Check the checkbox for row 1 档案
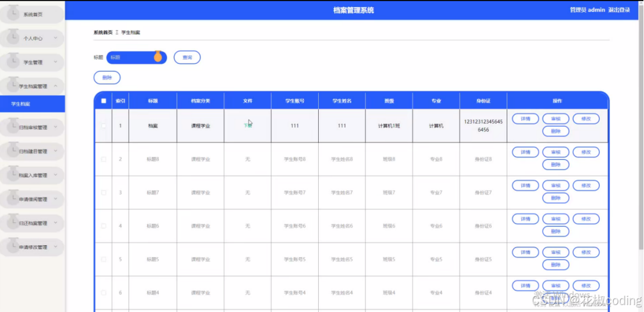 pyautogui.click(x=104, y=126)
